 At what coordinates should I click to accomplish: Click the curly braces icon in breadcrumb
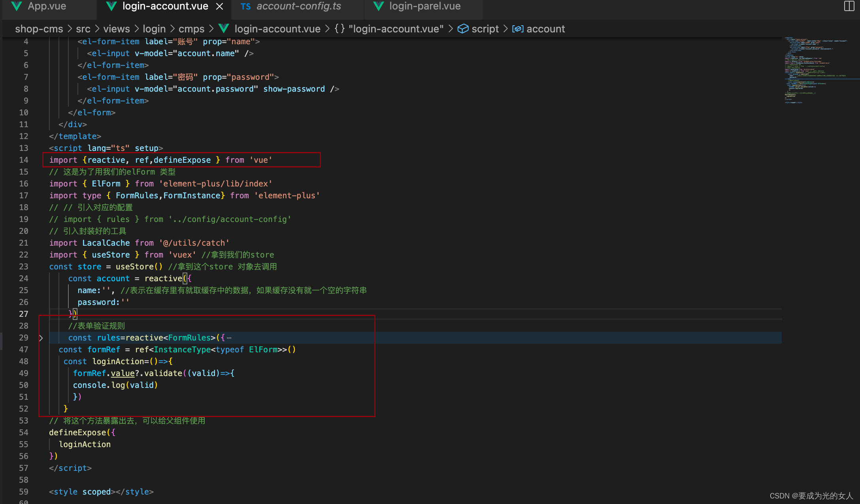(x=339, y=29)
